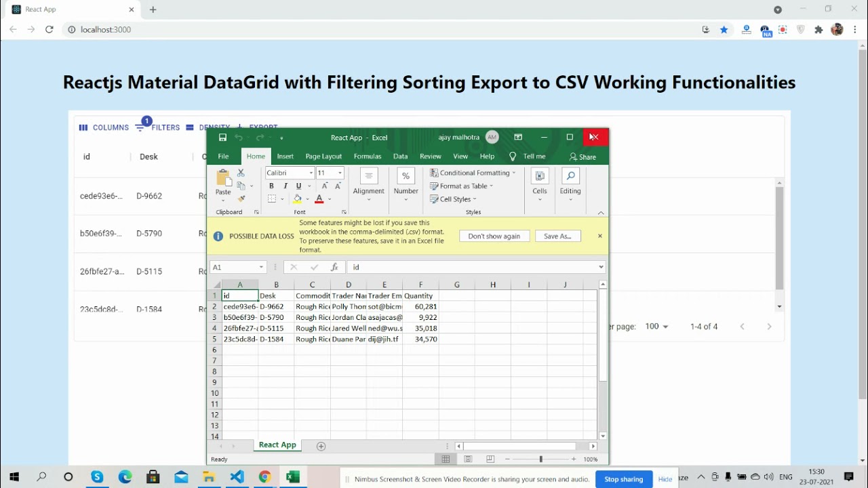Save workbook using quick access save icon
Viewport: 868px width, 488px height.
coord(222,138)
